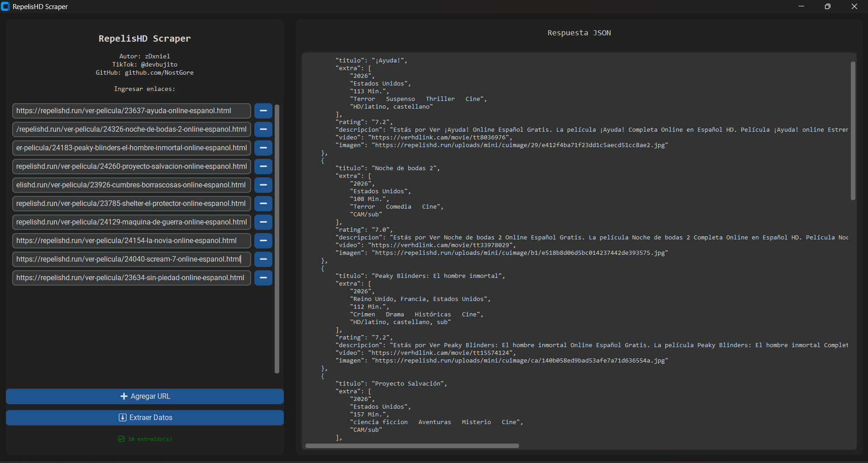Image resolution: width=868 pixels, height=463 pixels.
Task: Click the JSON panel horizontal scrollbar
Action: coord(412,446)
